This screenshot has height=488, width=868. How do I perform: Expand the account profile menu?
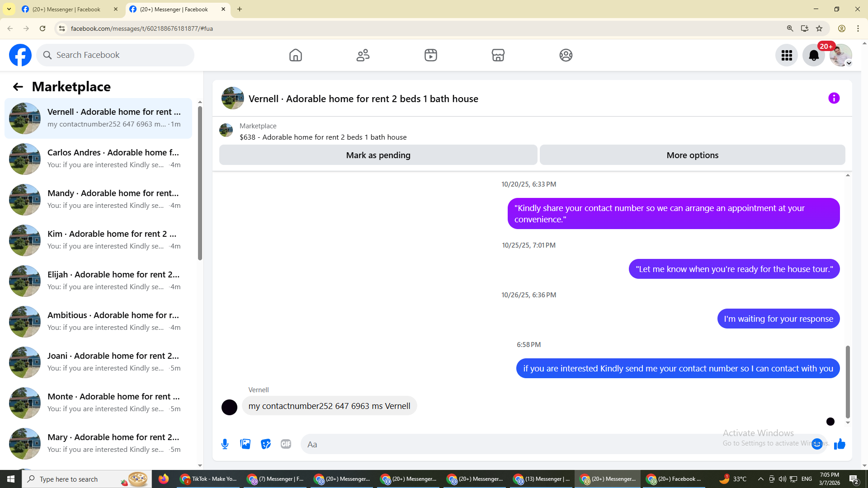coord(841,55)
